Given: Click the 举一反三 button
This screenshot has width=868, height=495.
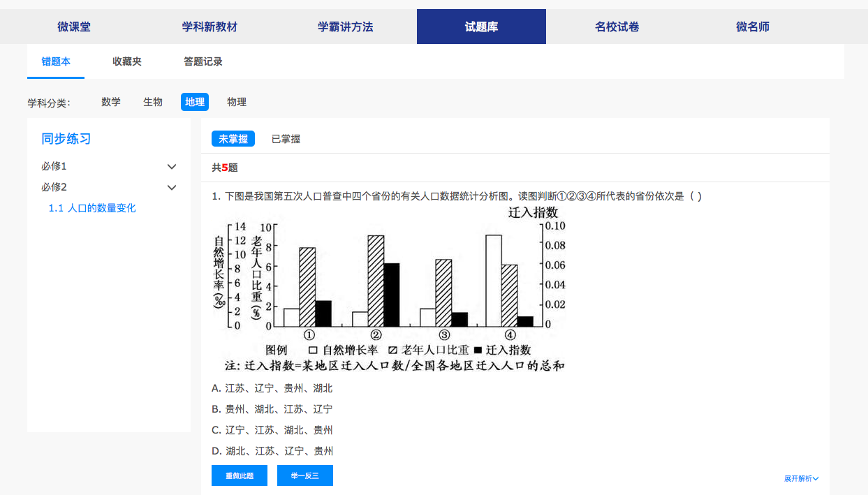Looking at the screenshot, I should [305, 475].
